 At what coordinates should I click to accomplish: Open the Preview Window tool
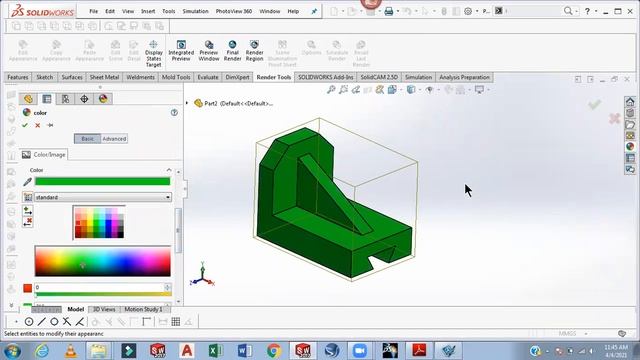(x=209, y=51)
